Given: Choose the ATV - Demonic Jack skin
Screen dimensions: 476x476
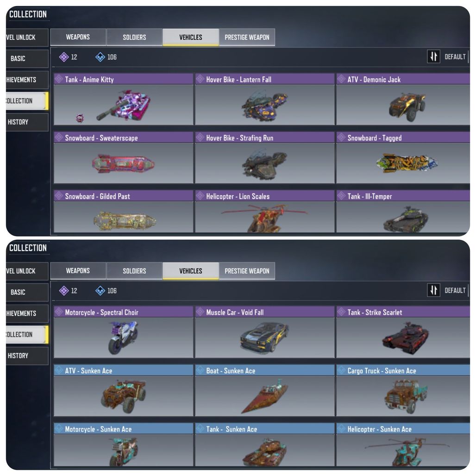Looking at the screenshot, I should 403,99.
